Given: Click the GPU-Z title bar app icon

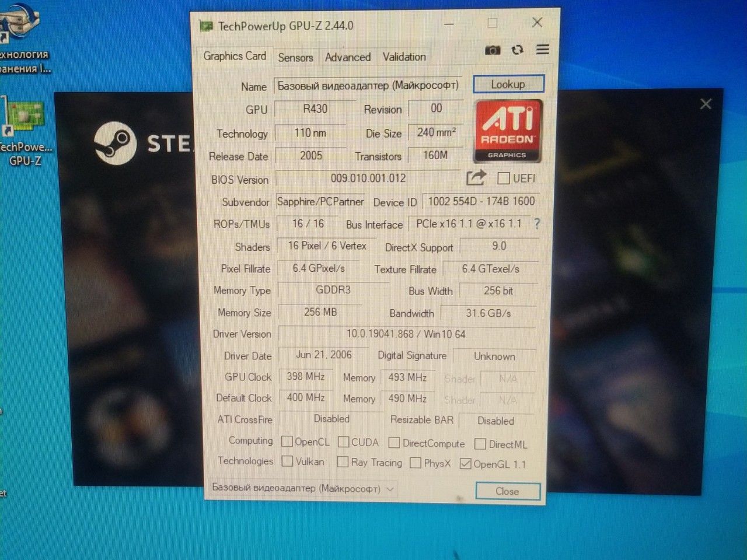Looking at the screenshot, I should pyautogui.click(x=206, y=26).
